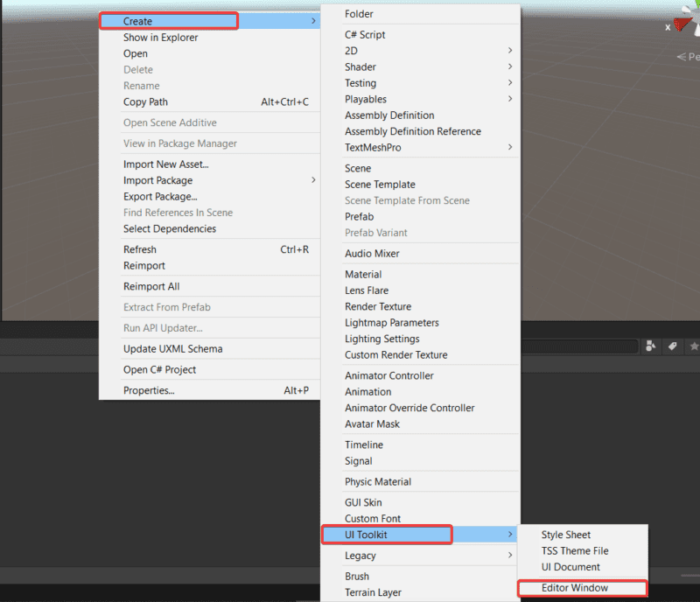This screenshot has width=700, height=602.
Task: Click the favorites star filter icon
Action: (693, 346)
